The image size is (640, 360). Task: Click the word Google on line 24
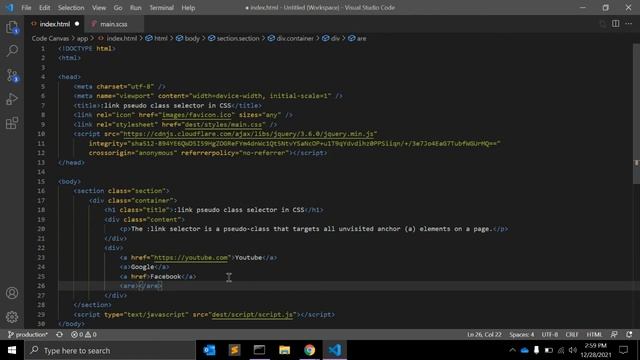pyautogui.click(x=142, y=267)
